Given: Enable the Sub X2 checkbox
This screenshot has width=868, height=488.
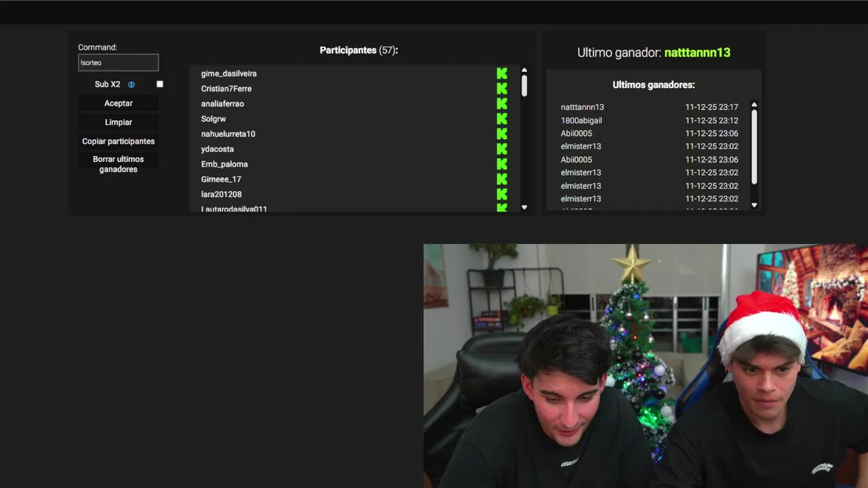Looking at the screenshot, I should tap(160, 84).
